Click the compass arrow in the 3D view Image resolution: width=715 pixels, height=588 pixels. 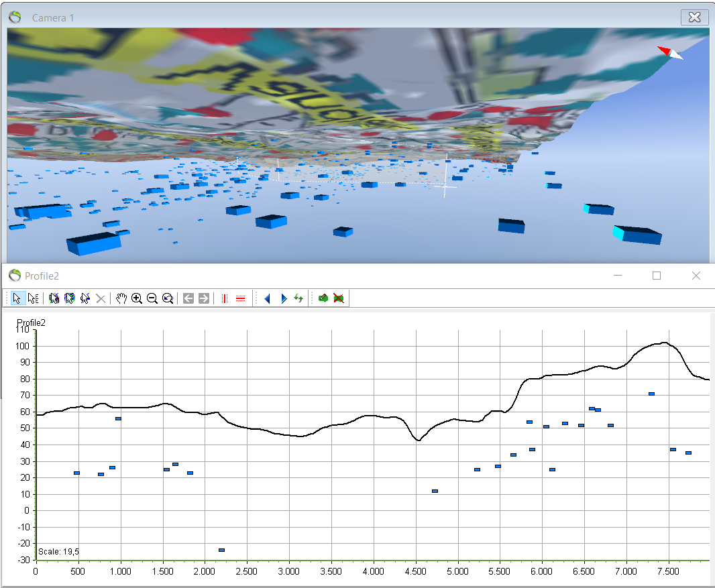(x=670, y=52)
